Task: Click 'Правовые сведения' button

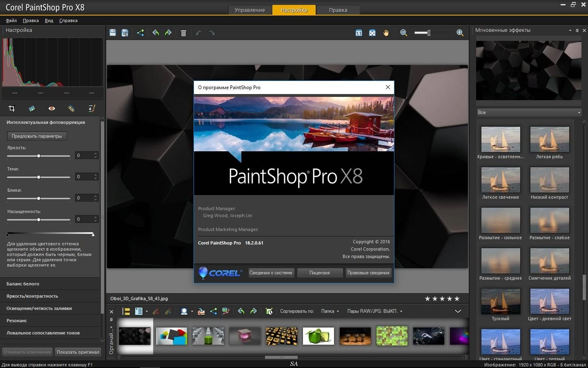Action: point(368,273)
